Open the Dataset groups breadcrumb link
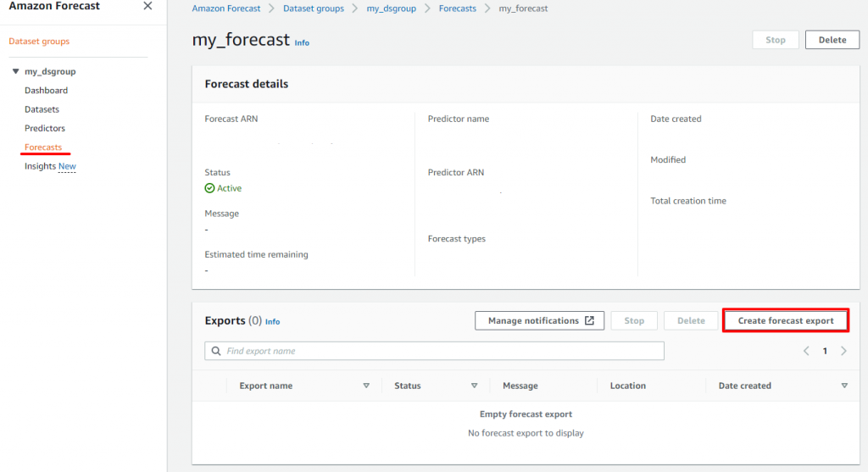This screenshot has width=868, height=472. (x=314, y=8)
